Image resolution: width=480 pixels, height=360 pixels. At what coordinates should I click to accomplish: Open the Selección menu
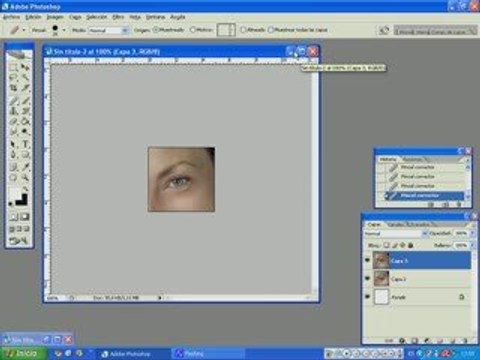click(97, 17)
